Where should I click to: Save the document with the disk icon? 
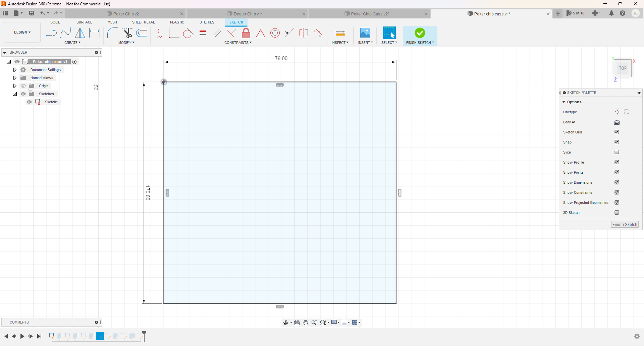32,13
